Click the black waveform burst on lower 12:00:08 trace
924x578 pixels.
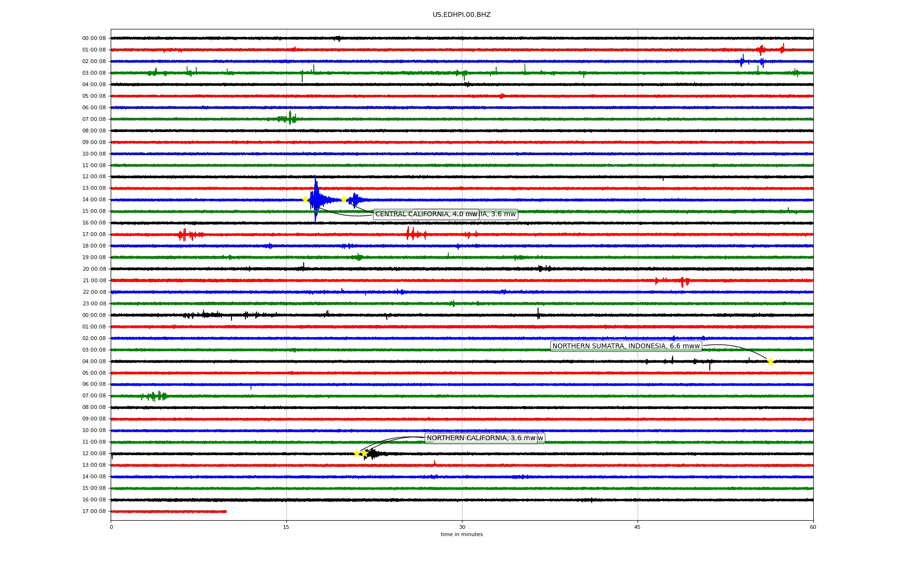pyautogui.click(x=373, y=454)
